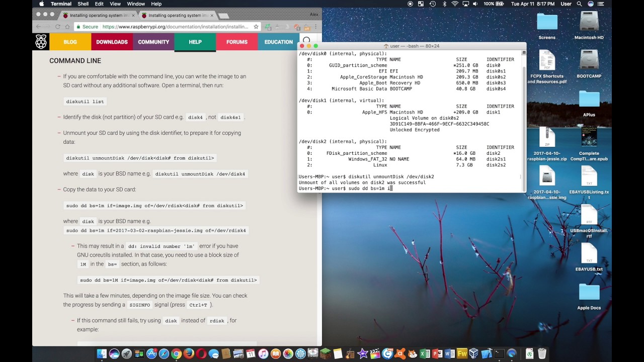Open Opera from the Dock
The image size is (644, 362).
(201, 353)
